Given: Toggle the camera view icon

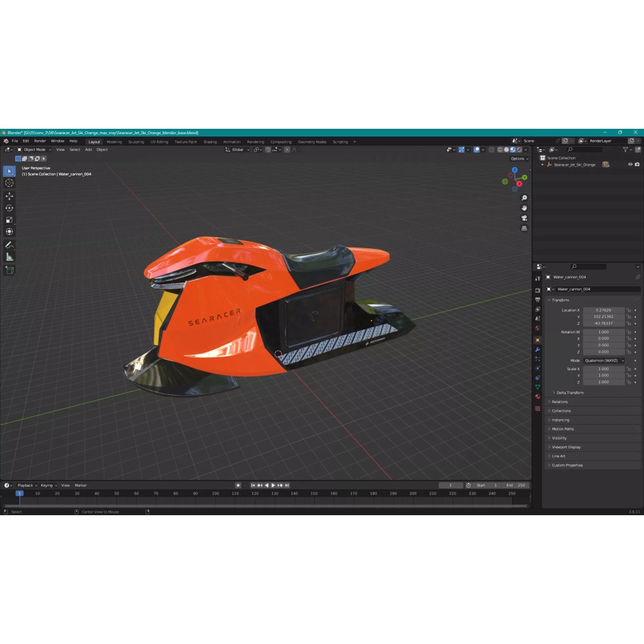Looking at the screenshot, I should point(524,218).
